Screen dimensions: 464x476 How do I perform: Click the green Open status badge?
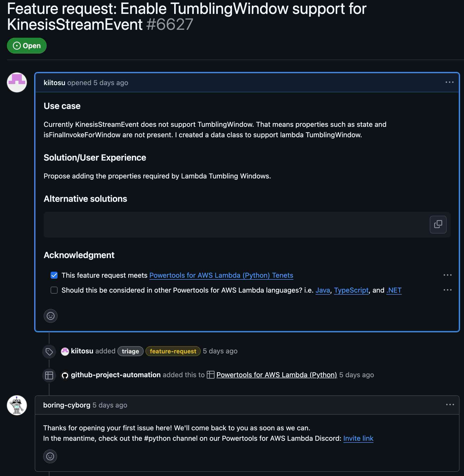tap(27, 46)
